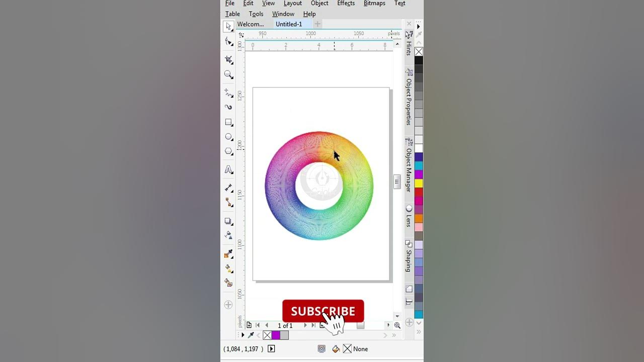
Task: Select the Rectangle tool
Action: (x=228, y=122)
